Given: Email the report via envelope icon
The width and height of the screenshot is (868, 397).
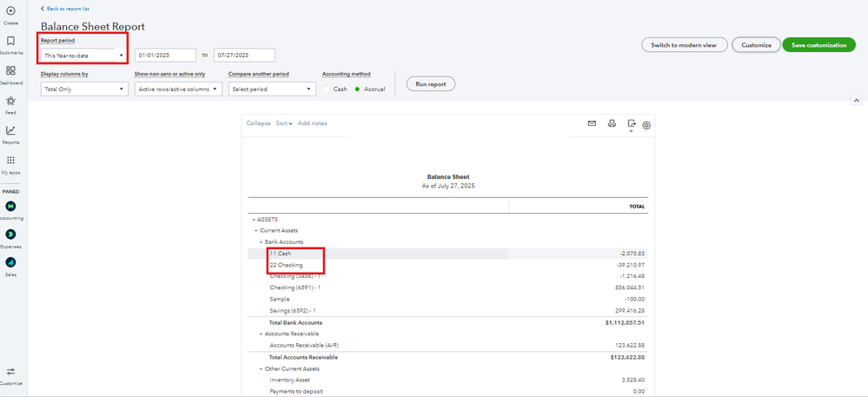Looking at the screenshot, I should 592,123.
